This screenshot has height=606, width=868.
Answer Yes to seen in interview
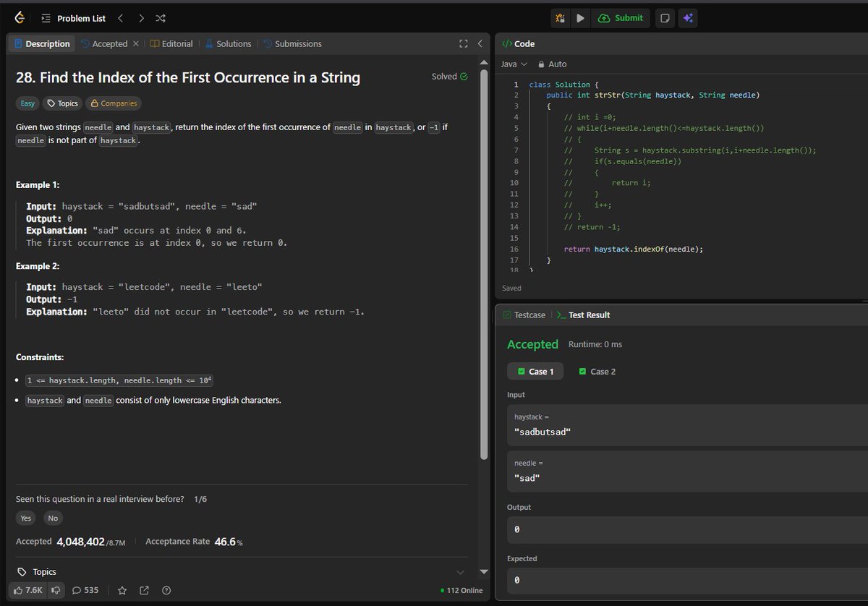click(x=26, y=518)
